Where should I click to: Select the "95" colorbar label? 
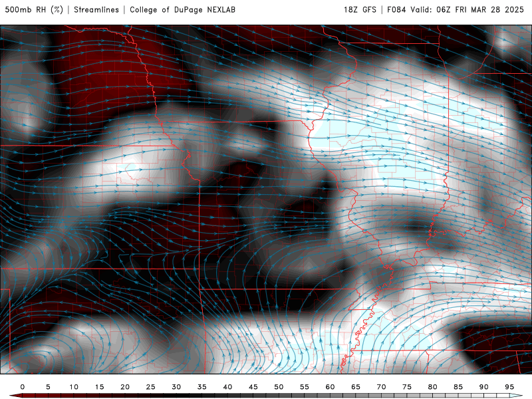tap(509, 387)
